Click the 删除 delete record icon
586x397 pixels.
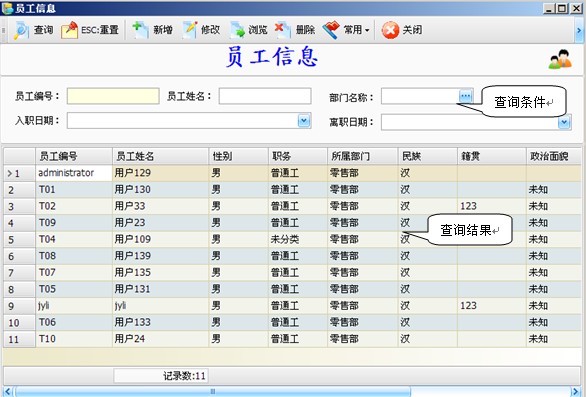(283, 30)
